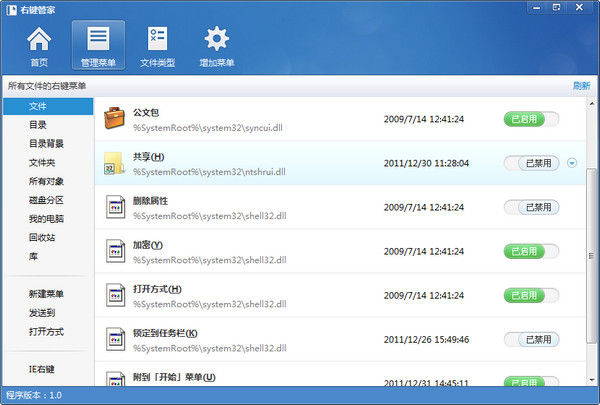Select 回收站 in the left sidebar

(41, 237)
